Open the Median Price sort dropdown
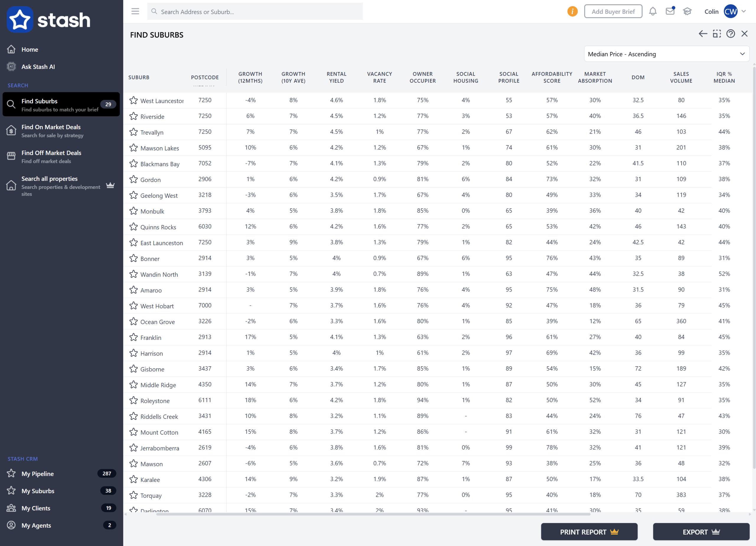This screenshot has width=756, height=546. (666, 54)
